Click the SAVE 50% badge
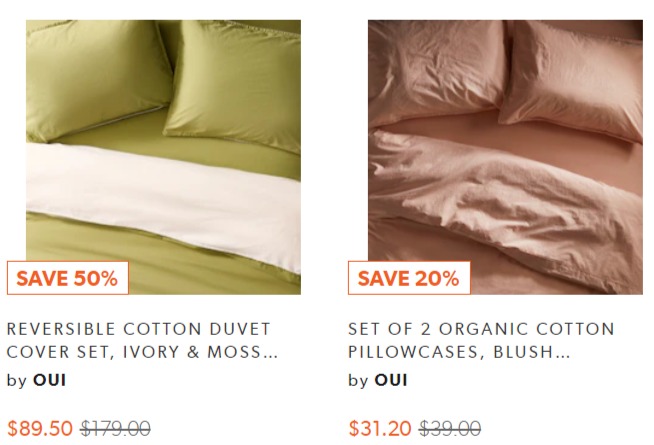This screenshot has height=445, width=654. pyautogui.click(x=68, y=278)
